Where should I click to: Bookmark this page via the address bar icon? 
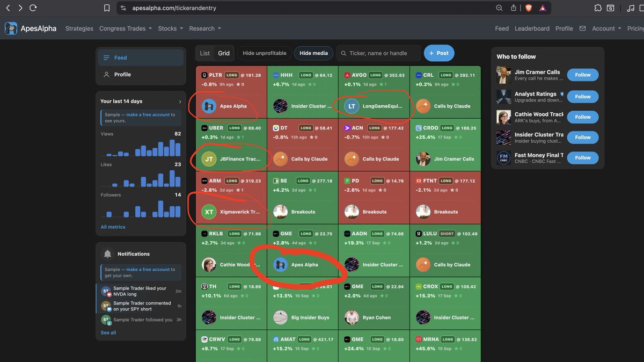(107, 8)
